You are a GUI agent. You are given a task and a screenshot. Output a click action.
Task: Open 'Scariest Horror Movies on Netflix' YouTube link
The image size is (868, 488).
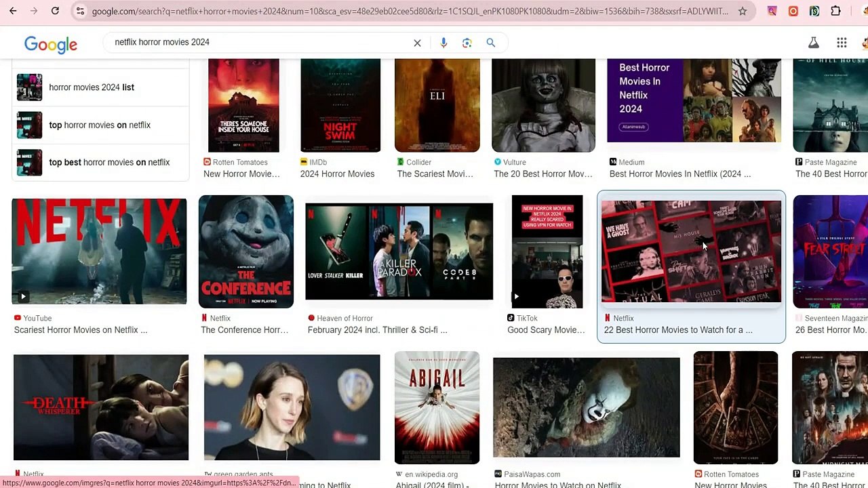[x=81, y=330]
